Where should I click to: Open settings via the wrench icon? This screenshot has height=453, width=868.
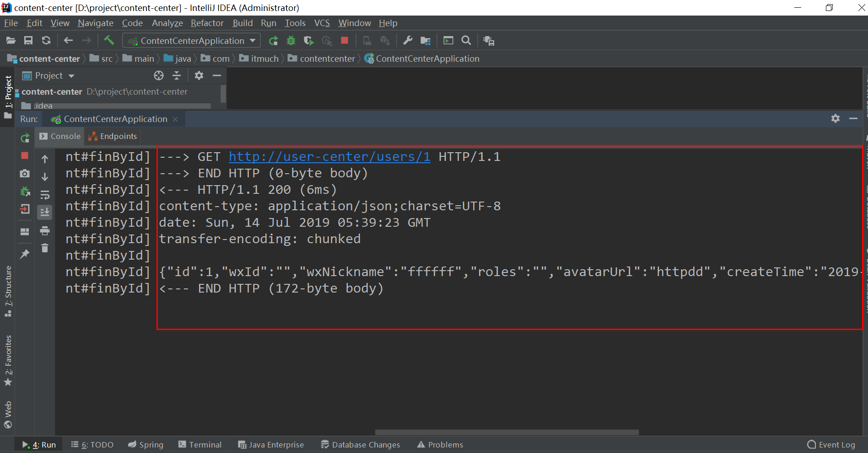(x=408, y=41)
